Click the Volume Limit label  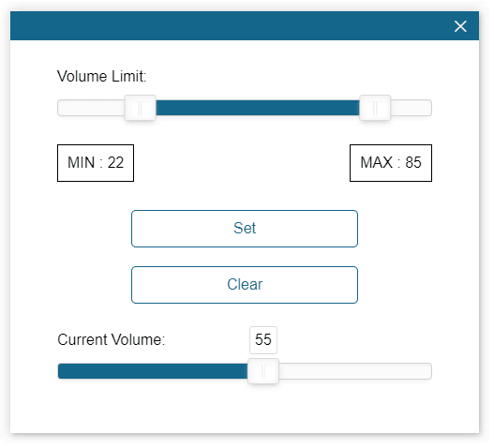(x=102, y=77)
